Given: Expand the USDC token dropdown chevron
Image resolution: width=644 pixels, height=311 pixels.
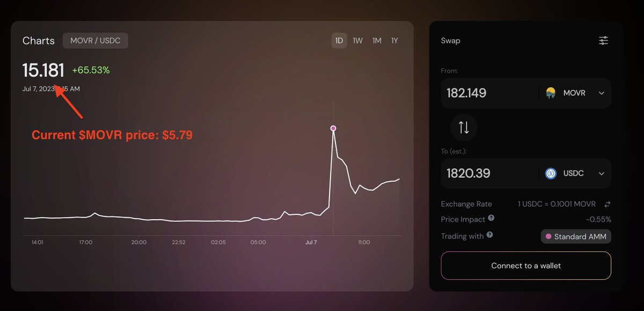Looking at the screenshot, I should pyautogui.click(x=602, y=173).
